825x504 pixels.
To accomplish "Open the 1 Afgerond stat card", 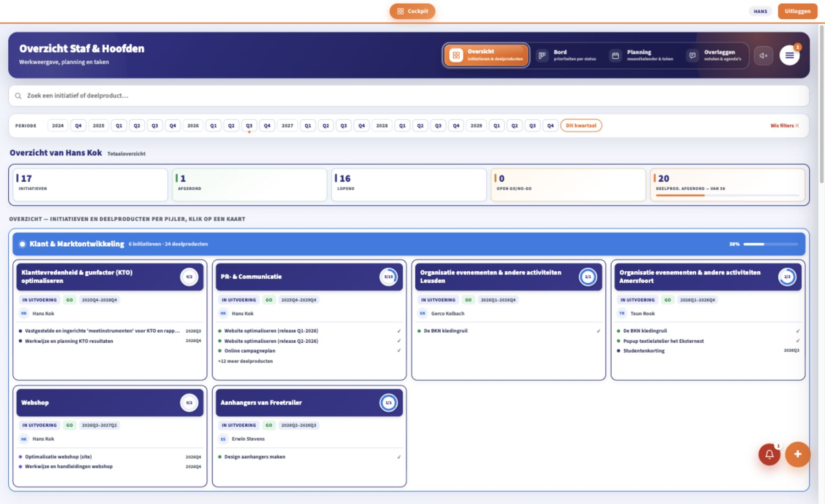I will [x=249, y=185].
